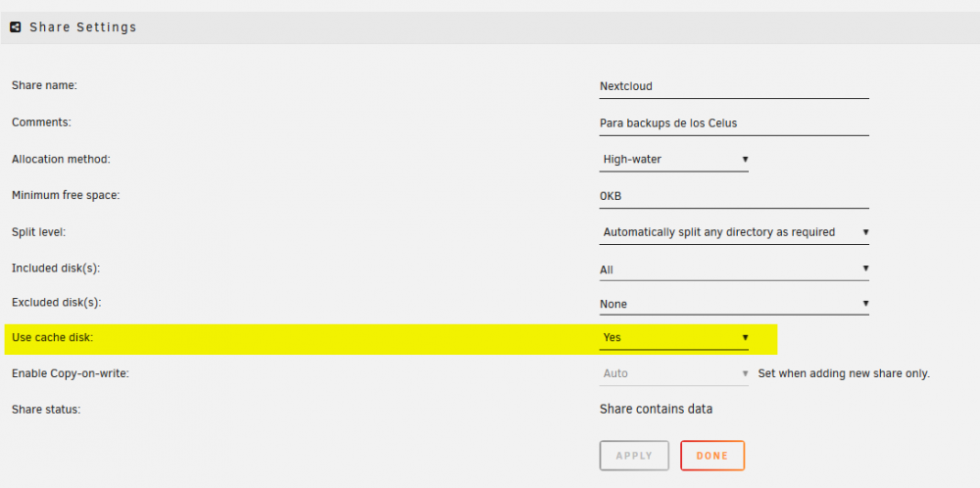Open the Excluded disk(s) dropdown set to None
This screenshot has height=488, width=980.
[x=734, y=304]
